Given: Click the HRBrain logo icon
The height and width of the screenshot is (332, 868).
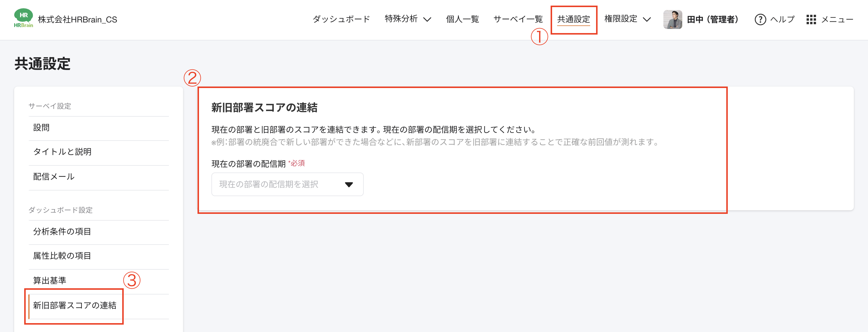Looking at the screenshot, I should click(23, 19).
